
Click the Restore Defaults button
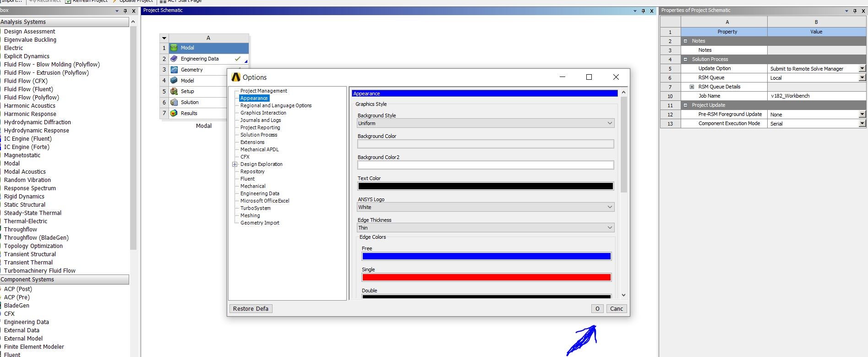(251, 308)
